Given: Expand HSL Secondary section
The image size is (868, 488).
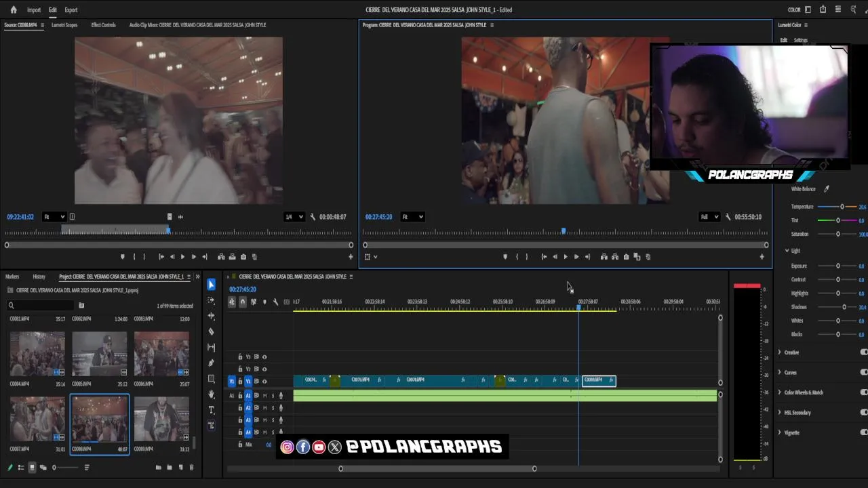Looking at the screenshot, I should click(x=780, y=412).
